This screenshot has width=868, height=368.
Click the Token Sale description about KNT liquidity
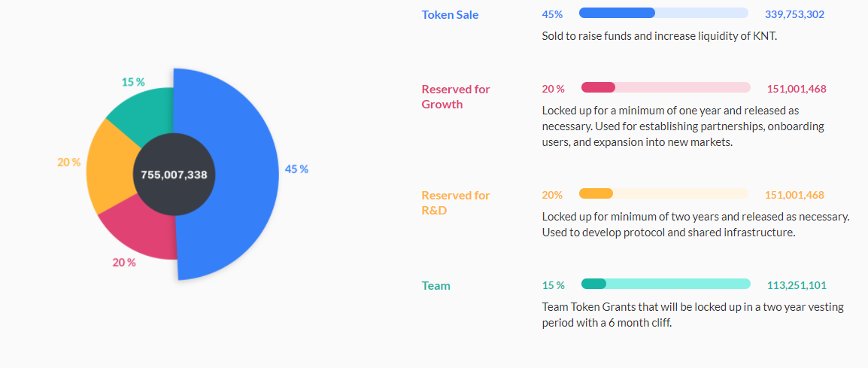tap(659, 35)
